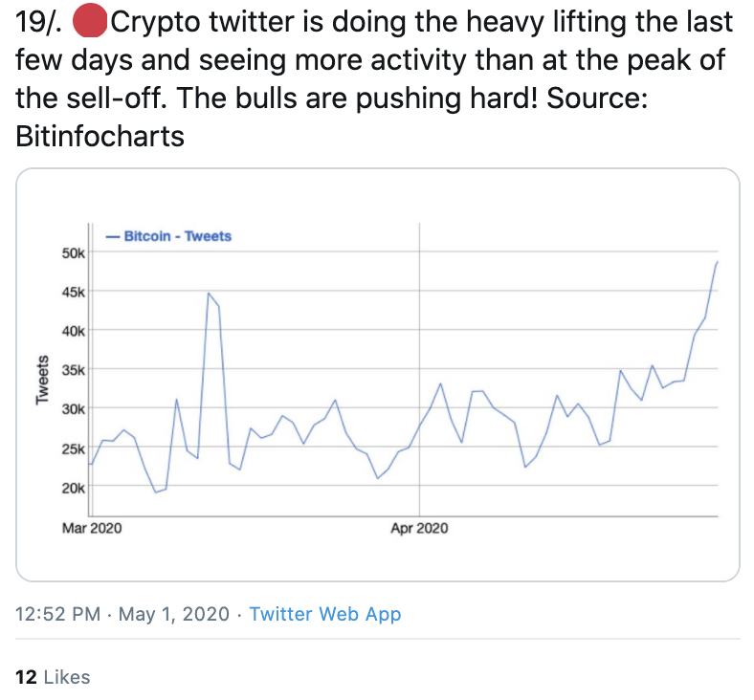Click the 45k y-axis label
This screenshot has height=700, width=754.
(75, 292)
